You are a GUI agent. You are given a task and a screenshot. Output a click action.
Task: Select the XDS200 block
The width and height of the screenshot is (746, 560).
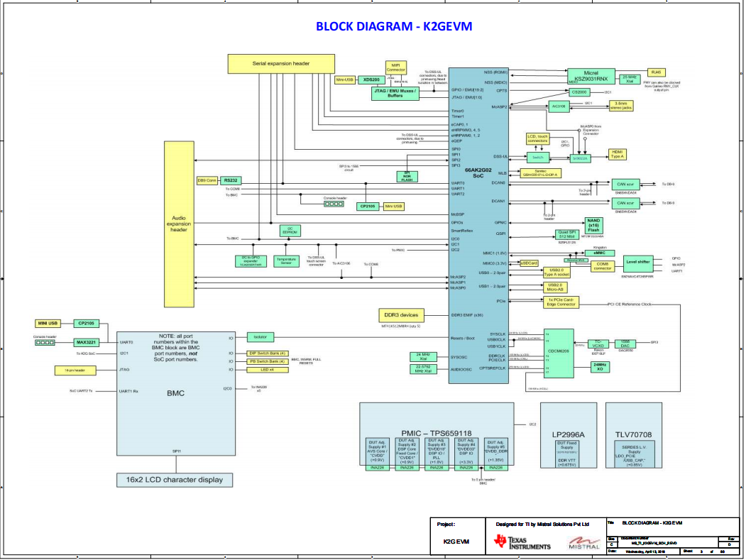371,80
